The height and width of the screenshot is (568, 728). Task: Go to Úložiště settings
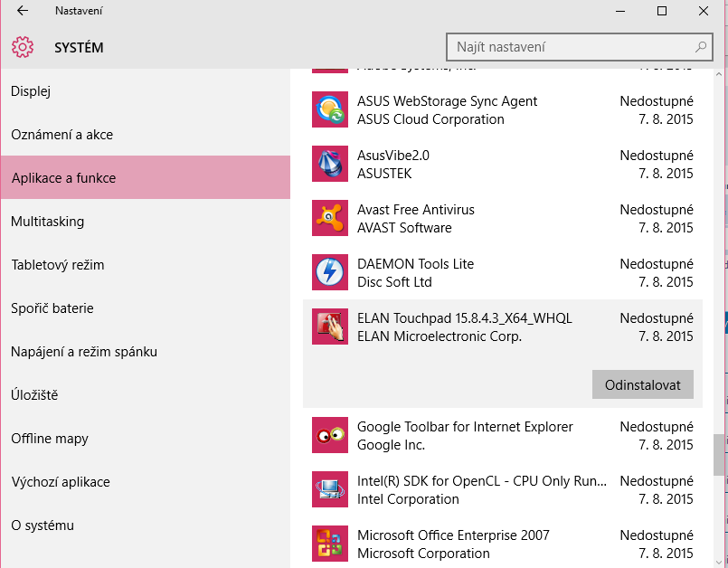(146, 395)
